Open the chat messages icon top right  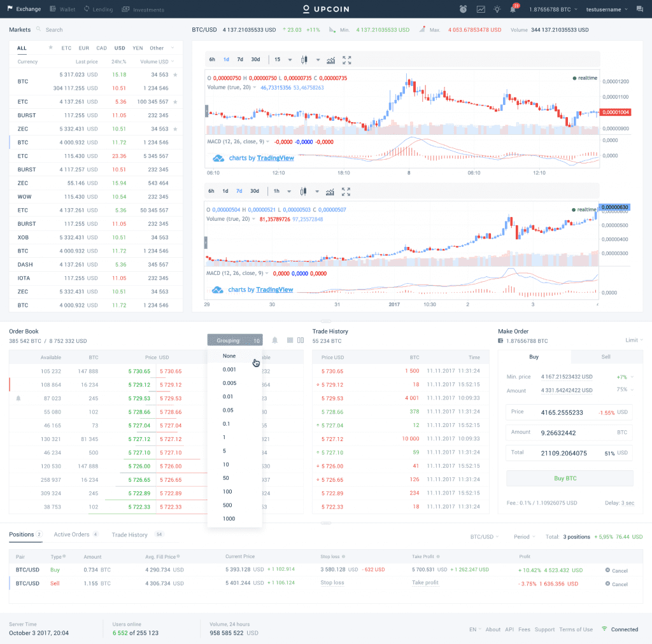point(639,8)
